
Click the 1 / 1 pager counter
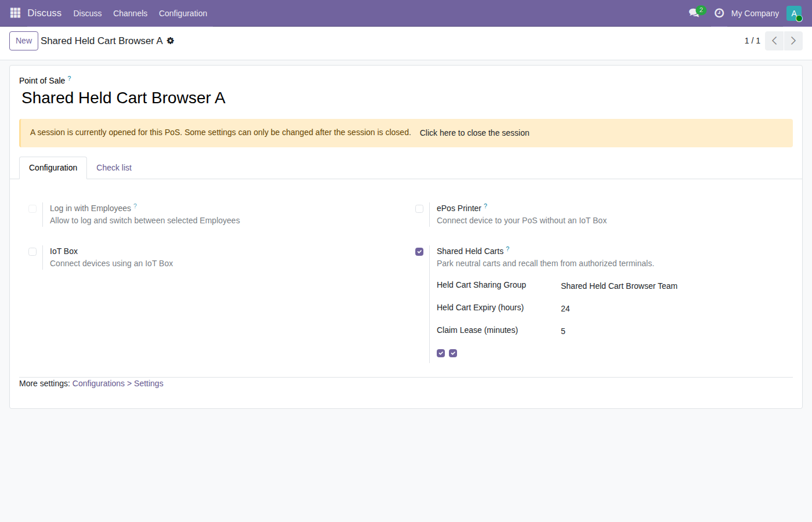pos(752,41)
